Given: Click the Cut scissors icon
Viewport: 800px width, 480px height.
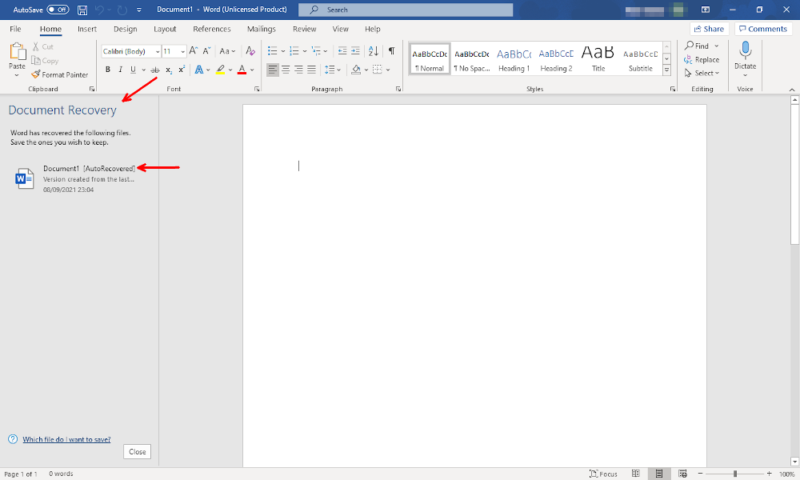Looking at the screenshot, I should 36,46.
